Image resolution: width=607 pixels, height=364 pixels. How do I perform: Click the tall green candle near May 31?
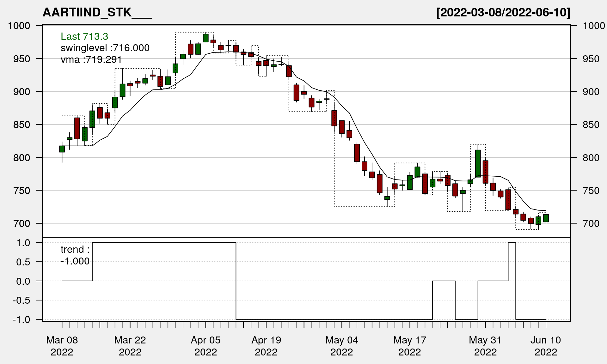click(x=478, y=163)
